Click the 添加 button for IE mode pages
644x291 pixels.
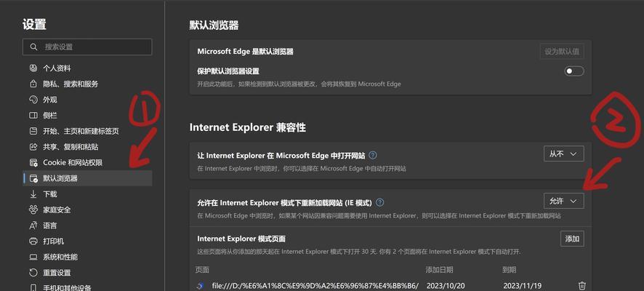572,239
